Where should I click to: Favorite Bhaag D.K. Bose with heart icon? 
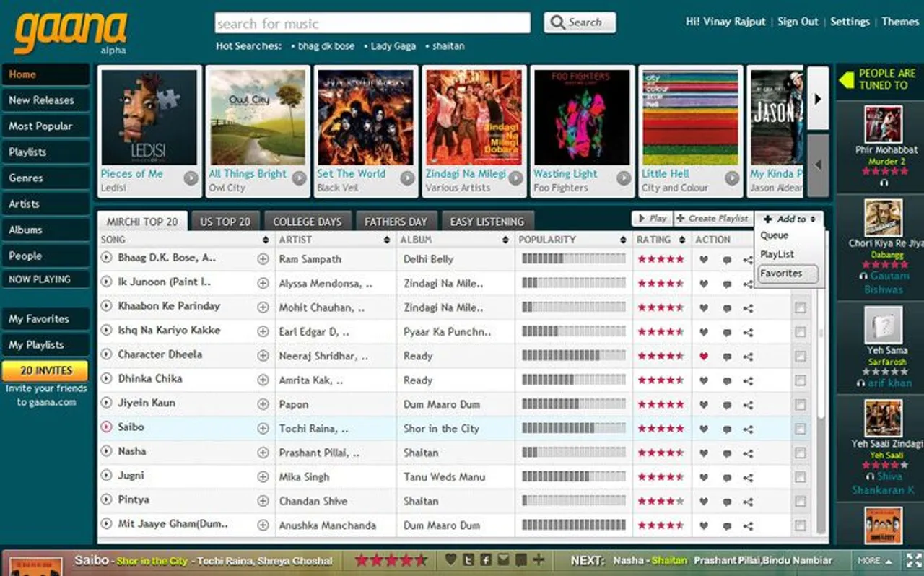pos(704,259)
